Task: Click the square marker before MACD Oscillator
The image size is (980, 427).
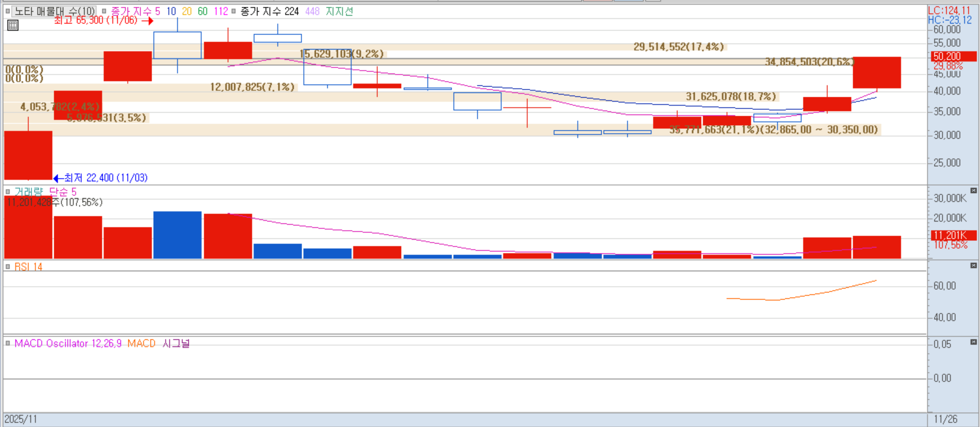Action: (x=8, y=343)
